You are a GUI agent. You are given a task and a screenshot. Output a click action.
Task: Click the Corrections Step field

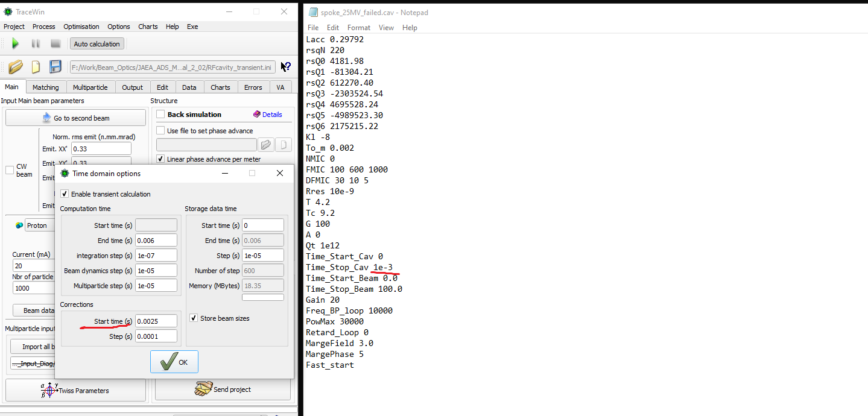pos(156,336)
